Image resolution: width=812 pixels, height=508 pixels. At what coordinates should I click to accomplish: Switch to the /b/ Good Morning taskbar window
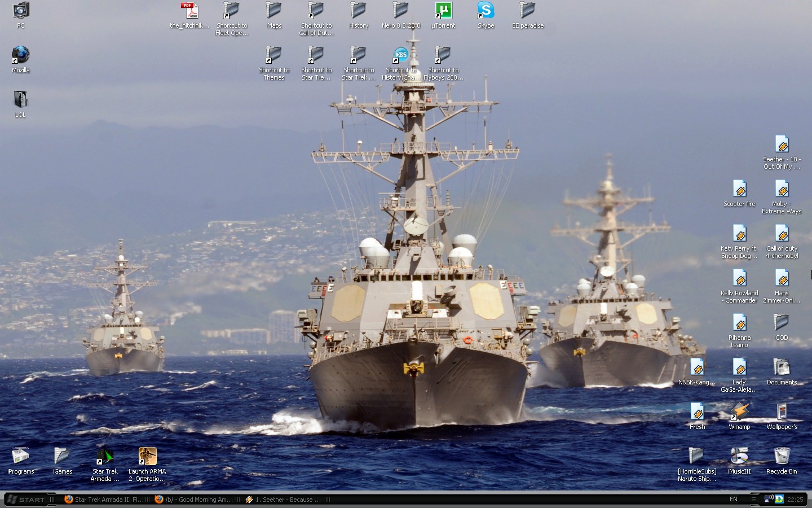(x=195, y=500)
